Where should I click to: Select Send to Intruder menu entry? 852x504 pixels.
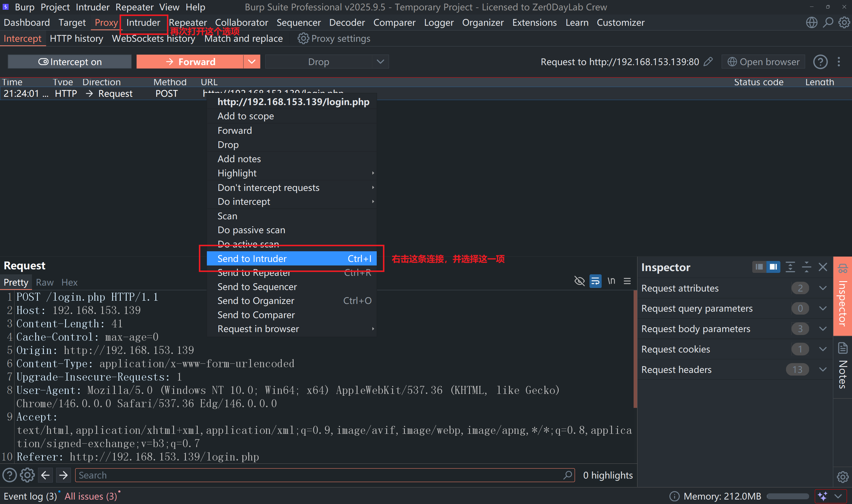292,259
